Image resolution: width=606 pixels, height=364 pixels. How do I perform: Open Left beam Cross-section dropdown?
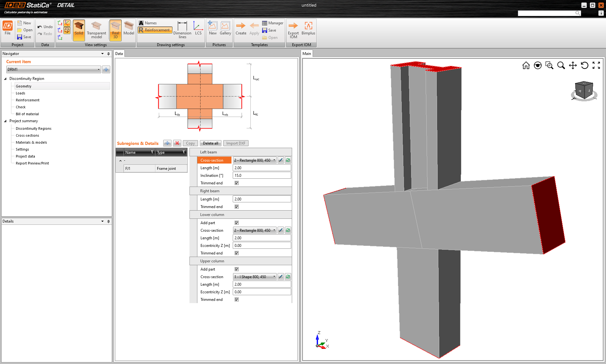pos(255,160)
